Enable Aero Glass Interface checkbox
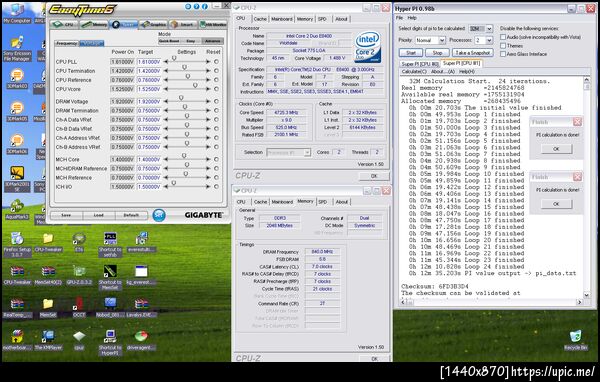This screenshot has width=600, height=382. coord(503,54)
